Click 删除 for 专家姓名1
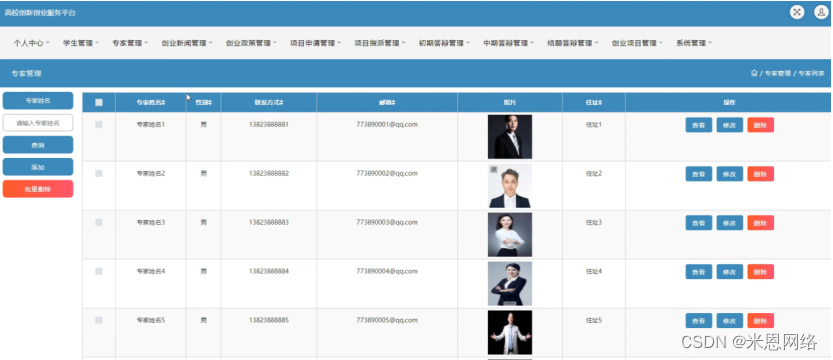Screen dimensions: 833x360 pyautogui.click(x=760, y=125)
